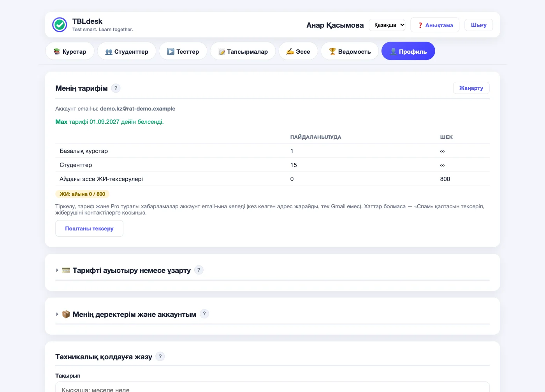Click the Test smart. Learn together. tagline
Screen dimensions: 545x392
pos(103,30)
